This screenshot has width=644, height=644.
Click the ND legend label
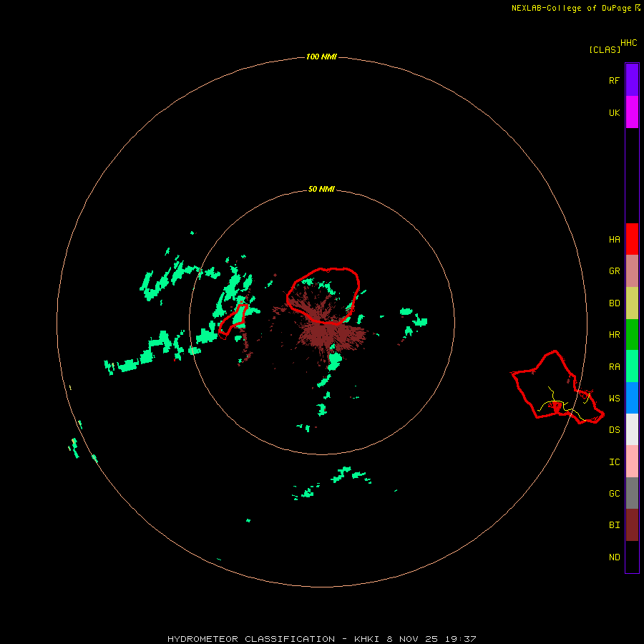click(x=614, y=557)
